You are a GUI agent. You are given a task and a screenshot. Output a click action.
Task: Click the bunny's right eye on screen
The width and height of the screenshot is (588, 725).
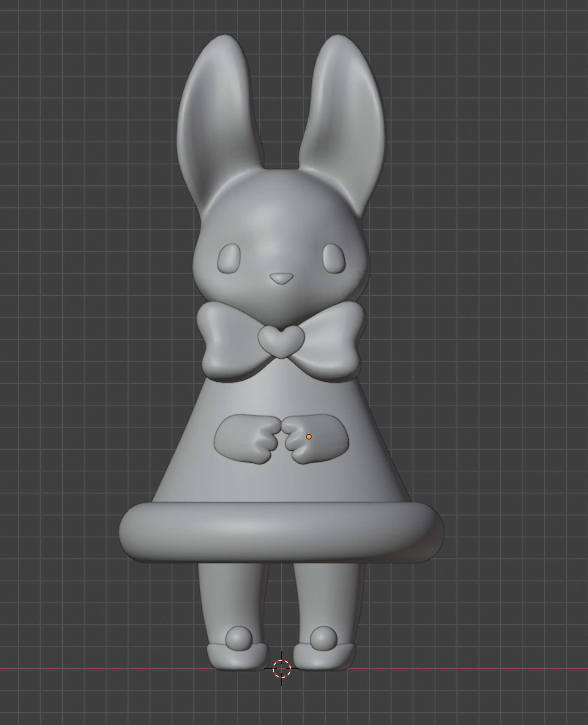(x=334, y=259)
